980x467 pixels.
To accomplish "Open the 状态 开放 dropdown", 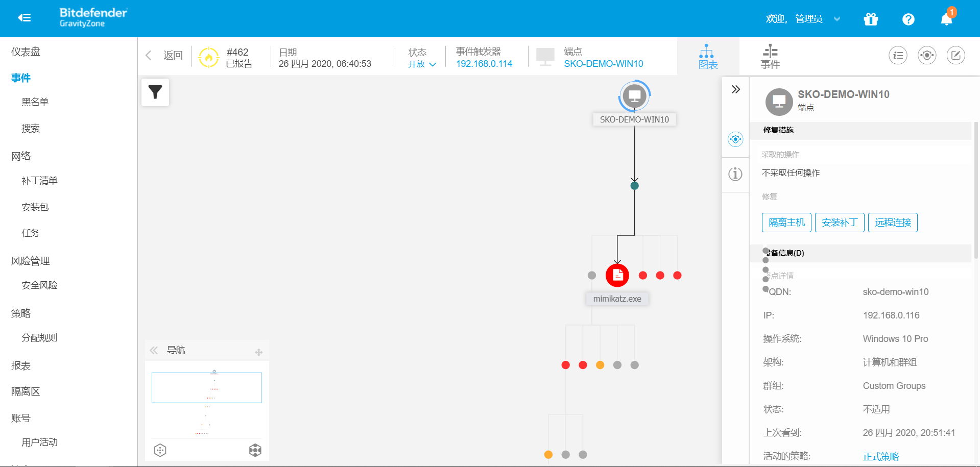I will tap(422, 64).
